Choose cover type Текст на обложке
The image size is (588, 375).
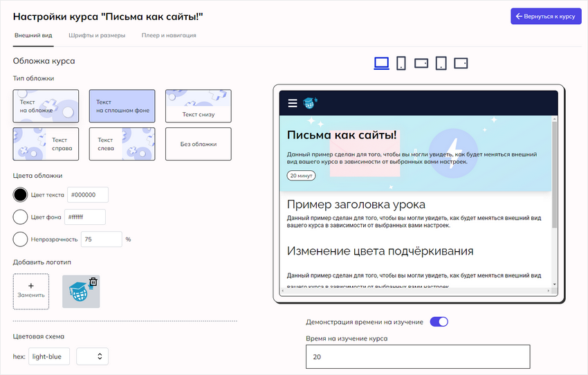(46, 106)
